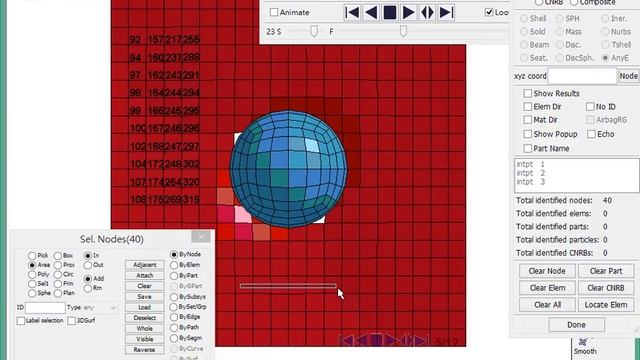
Task: Select the Area selection mode
Action: click(32, 265)
